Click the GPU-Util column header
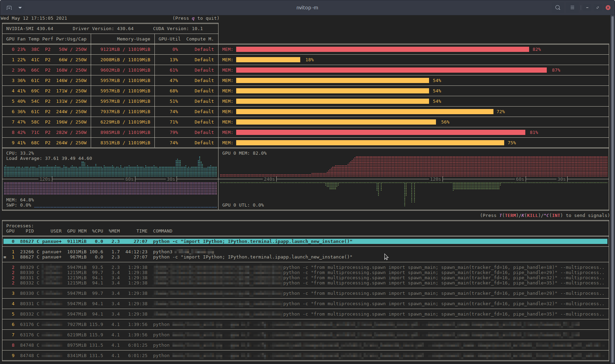Screen dimensions: 615x364 click(169, 39)
